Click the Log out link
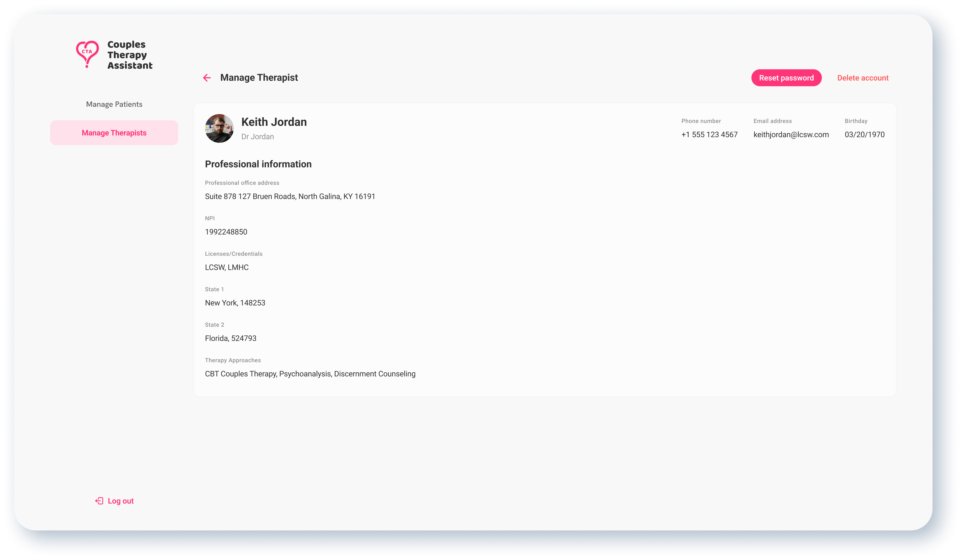 pyautogui.click(x=121, y=501)
